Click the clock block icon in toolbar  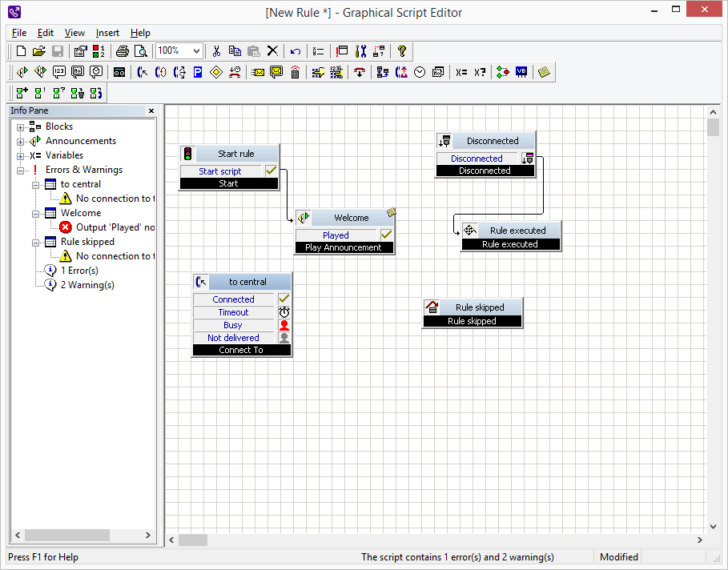(420, 72)
